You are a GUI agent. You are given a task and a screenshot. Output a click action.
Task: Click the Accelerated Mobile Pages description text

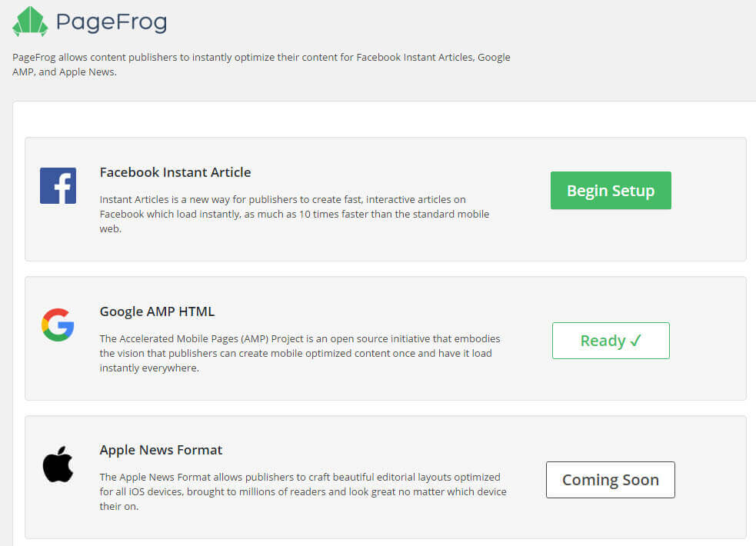click(299, 353)
